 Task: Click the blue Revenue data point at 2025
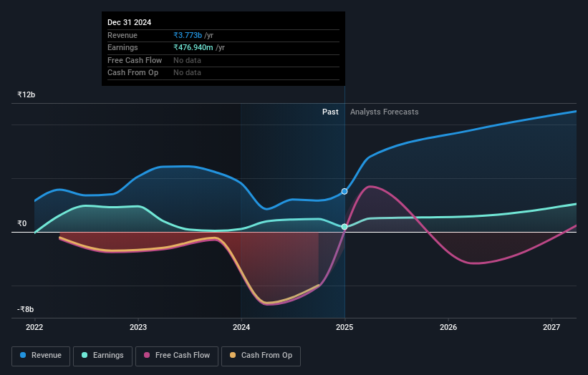(344, 191)
